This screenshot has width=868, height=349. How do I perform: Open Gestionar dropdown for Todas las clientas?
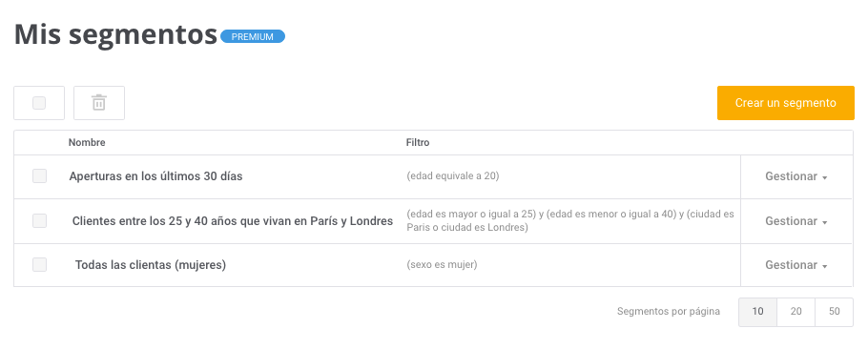(x=796, y=265)
